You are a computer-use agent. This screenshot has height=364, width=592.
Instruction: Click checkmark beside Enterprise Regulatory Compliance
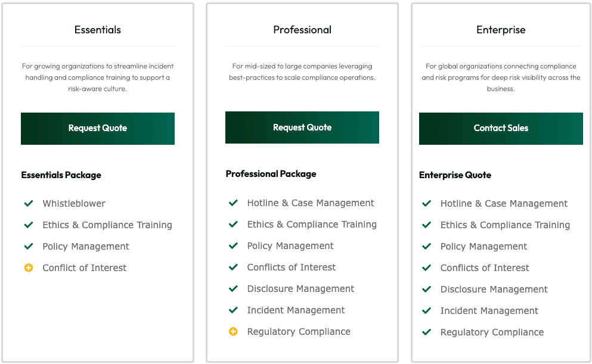coord(426,332)
